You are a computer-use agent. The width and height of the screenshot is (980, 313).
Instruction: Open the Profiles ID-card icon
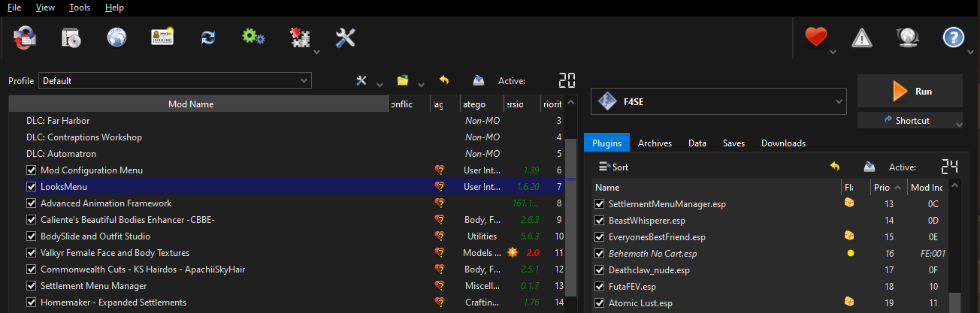coord(162,37)
